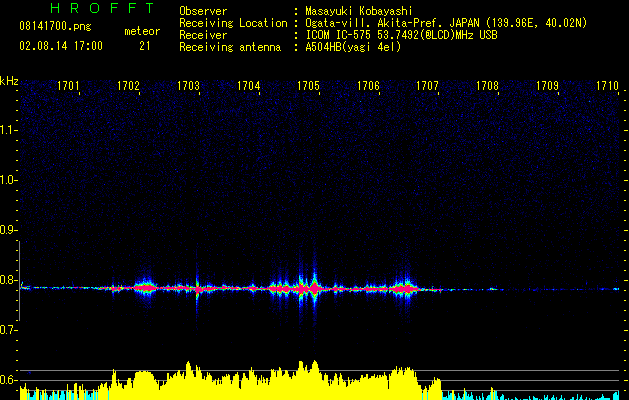This screenshot has height=400, width=629.
Task: Click the Ogata-vill. Akita-Pref. JAPAN location text
Action: [x=446, y=23]
